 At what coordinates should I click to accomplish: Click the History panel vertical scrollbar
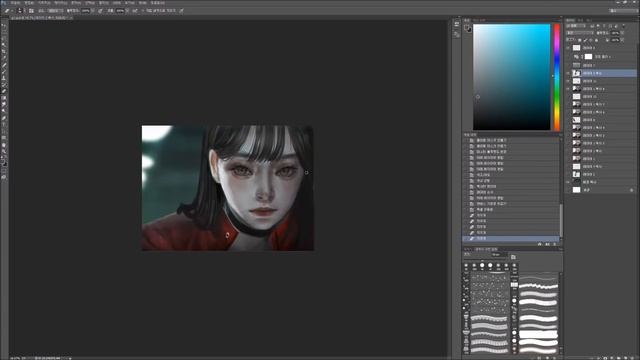[x=561, y=220]
